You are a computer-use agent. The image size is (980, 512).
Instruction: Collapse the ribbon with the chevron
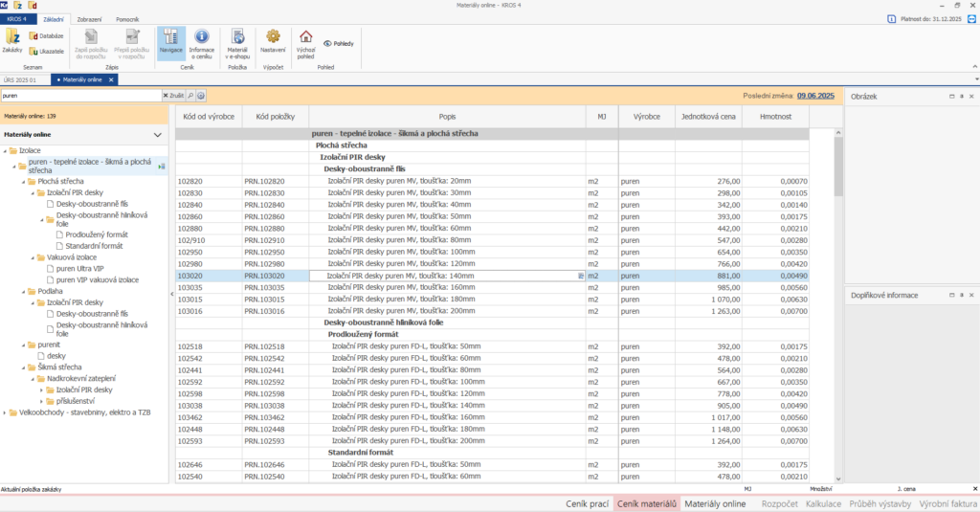click(975, 67)
